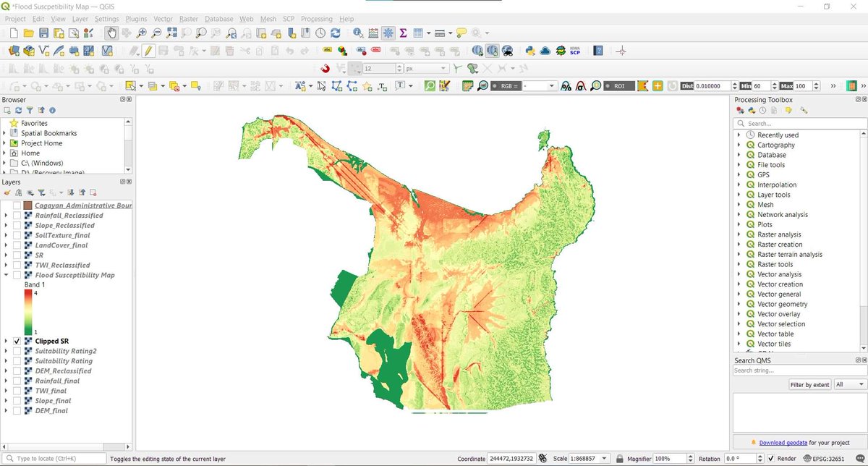This screenshot has width=868, height=466.
Task: Expand Project Home in Browser
Action: 5,143
